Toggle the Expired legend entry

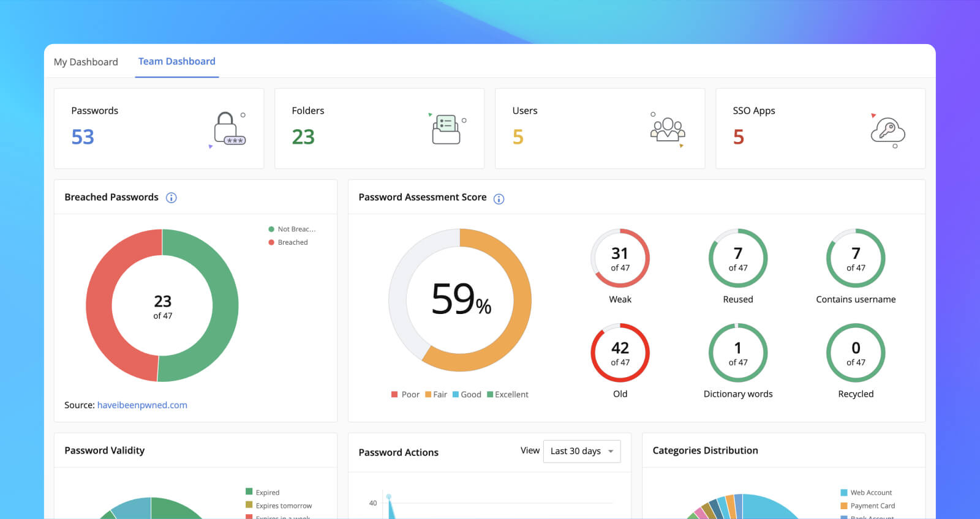(263, 492)
